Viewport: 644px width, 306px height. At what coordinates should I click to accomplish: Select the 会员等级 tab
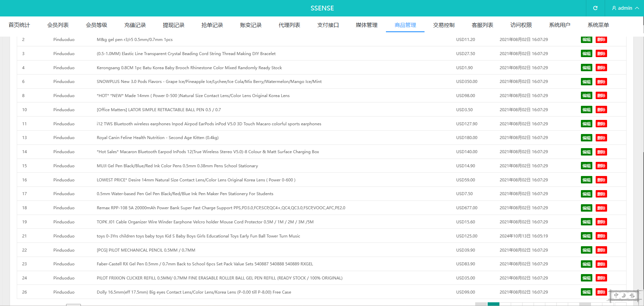(x=96, y=25)
